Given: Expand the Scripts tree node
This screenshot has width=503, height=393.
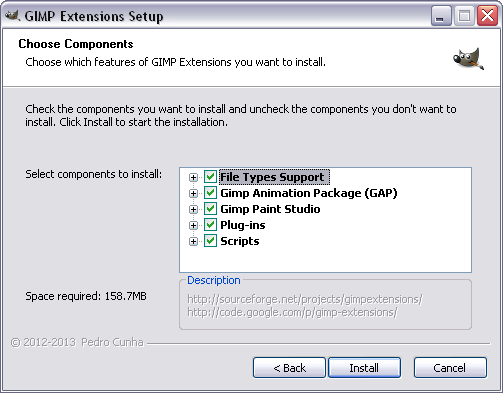Looking at the screenshot, I should point(193,241).
